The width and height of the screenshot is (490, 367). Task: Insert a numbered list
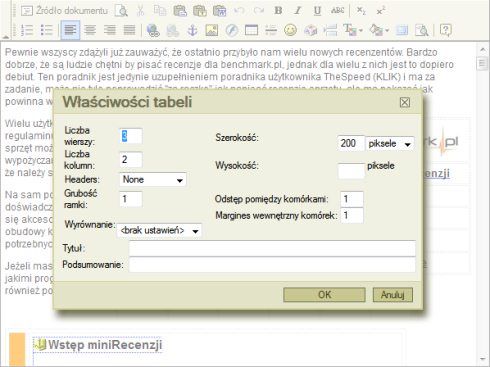(x=27, y=30)
